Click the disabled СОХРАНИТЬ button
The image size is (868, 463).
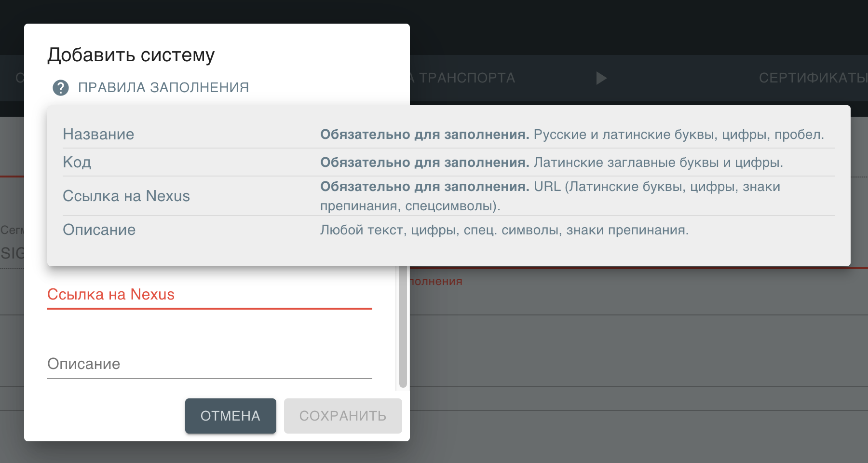click(342, 416)
